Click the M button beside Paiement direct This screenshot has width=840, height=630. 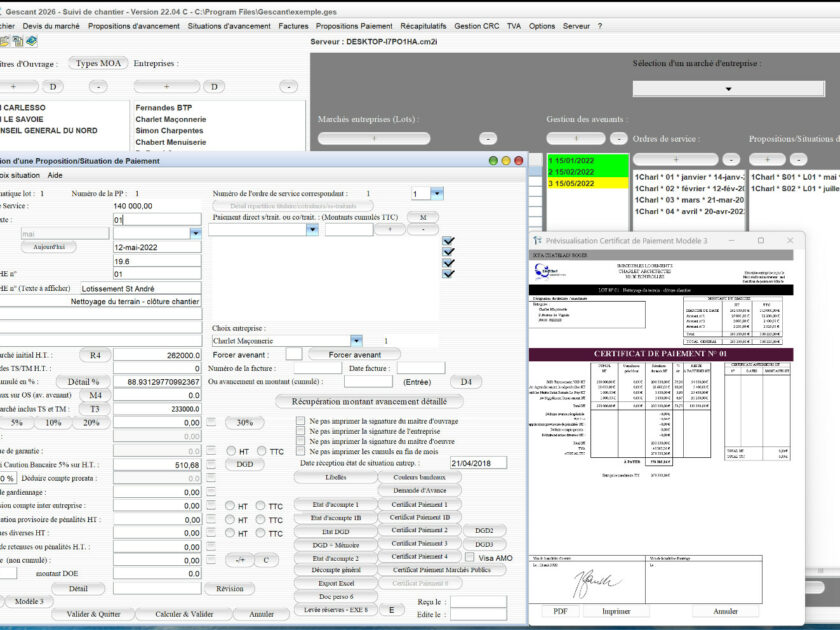click(423, 217)
